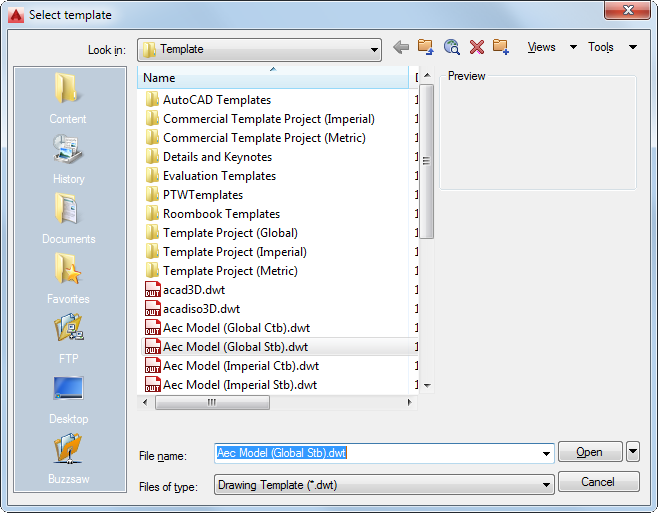This screenshot has width=658, height=513.
Task: Open the dropdown arrow next to Open button
Action: click(x=633, y=452)
